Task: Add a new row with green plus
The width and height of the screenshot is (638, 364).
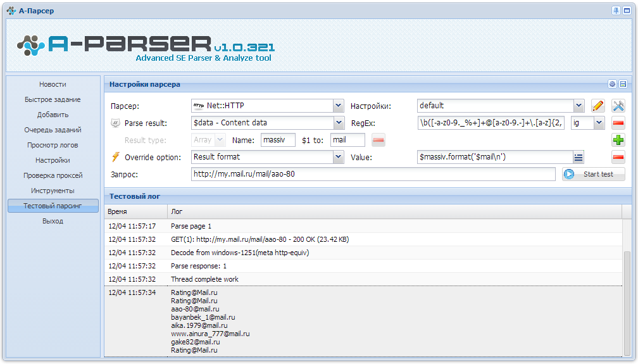Action: [x=618, y=140]
